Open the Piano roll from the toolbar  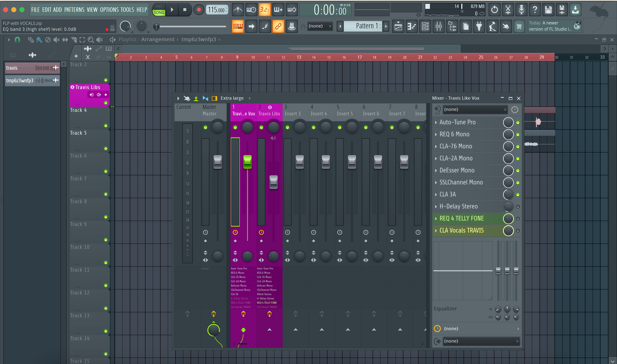(x=411, y=26)
